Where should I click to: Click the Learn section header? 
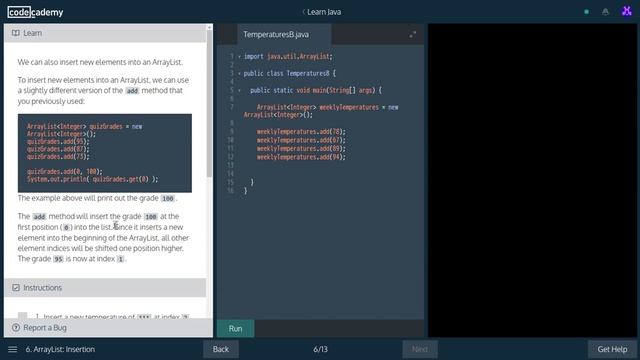pyautogui.click(x=105, y=33)
